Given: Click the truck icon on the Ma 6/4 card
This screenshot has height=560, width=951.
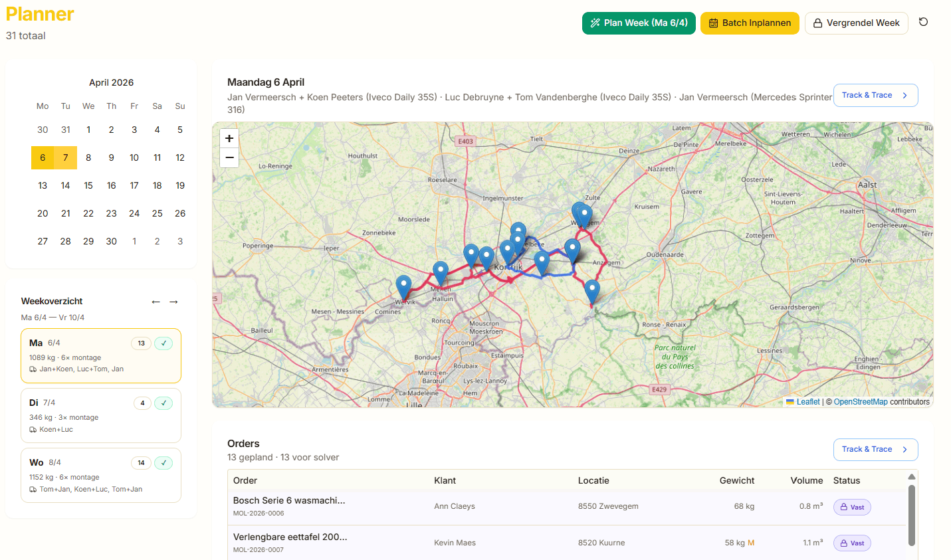Looking at the screenshot, I should [x=33, y=369].
